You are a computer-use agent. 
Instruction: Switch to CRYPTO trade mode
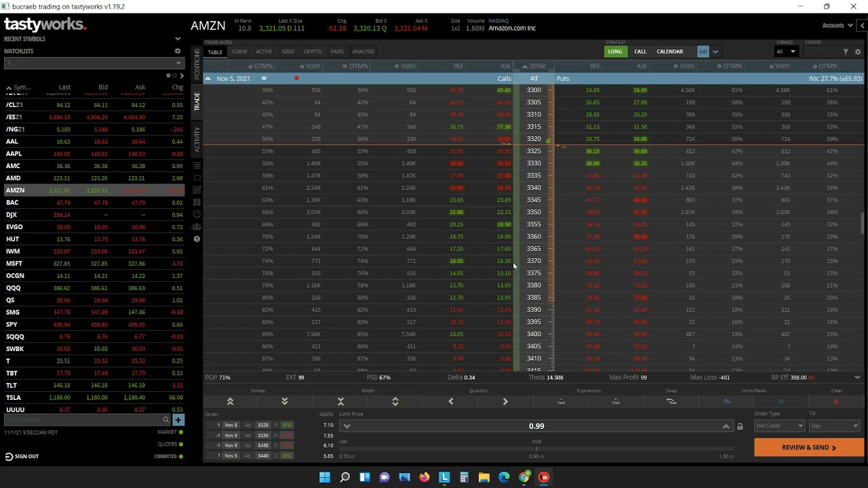(313, 52)
